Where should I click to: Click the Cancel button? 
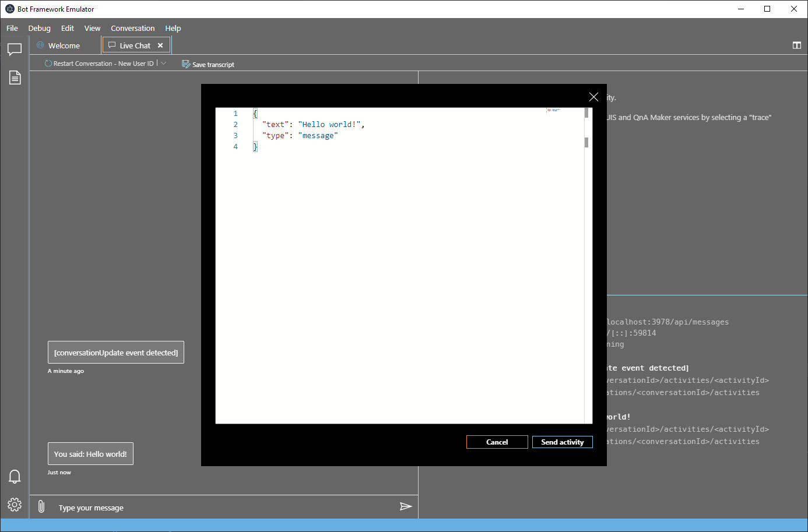(x=497, y=442)
